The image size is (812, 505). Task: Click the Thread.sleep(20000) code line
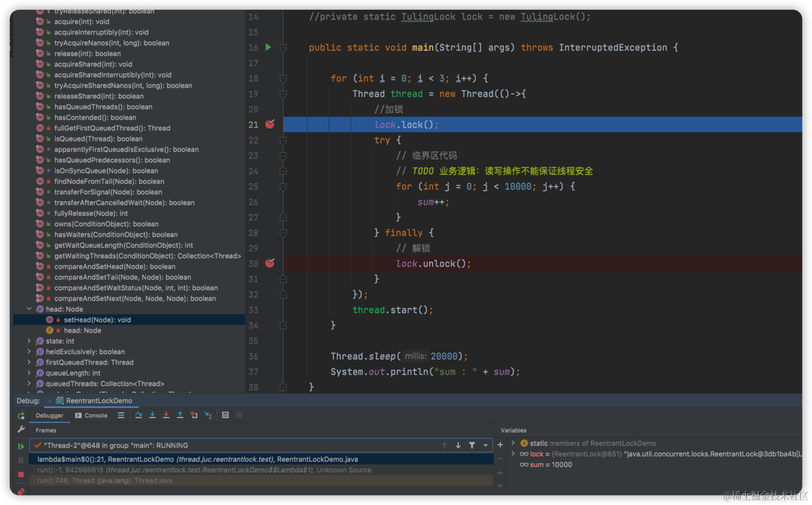[x=399, y=356]
